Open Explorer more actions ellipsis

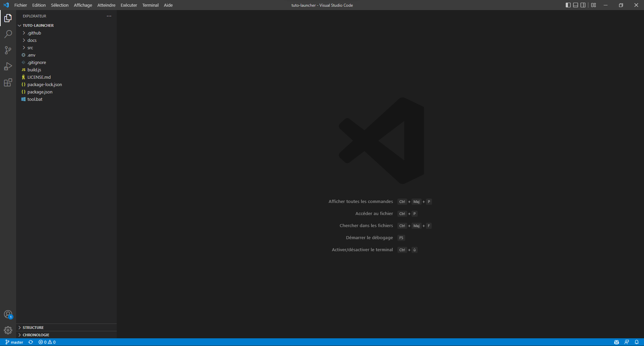[x=109, y=16]
